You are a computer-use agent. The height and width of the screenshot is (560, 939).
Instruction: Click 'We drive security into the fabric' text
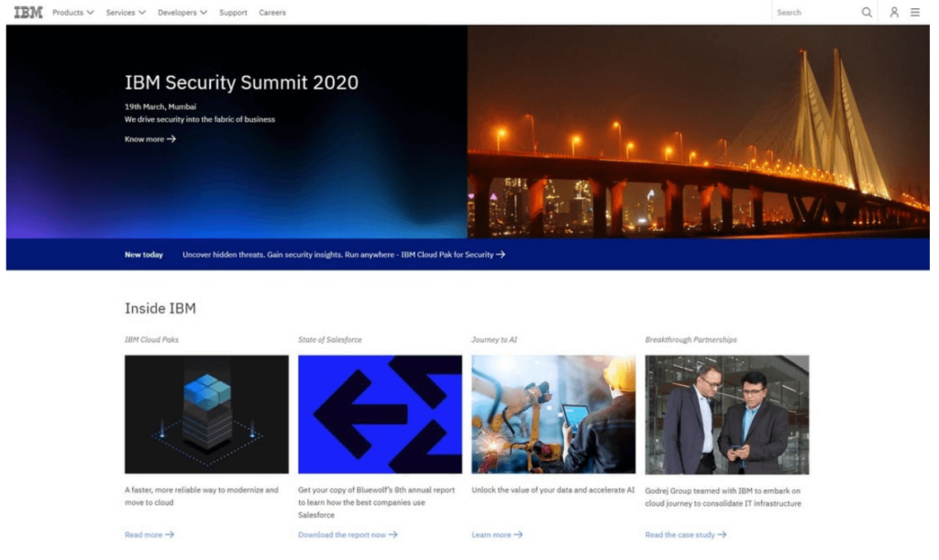(x=200, y=119)
